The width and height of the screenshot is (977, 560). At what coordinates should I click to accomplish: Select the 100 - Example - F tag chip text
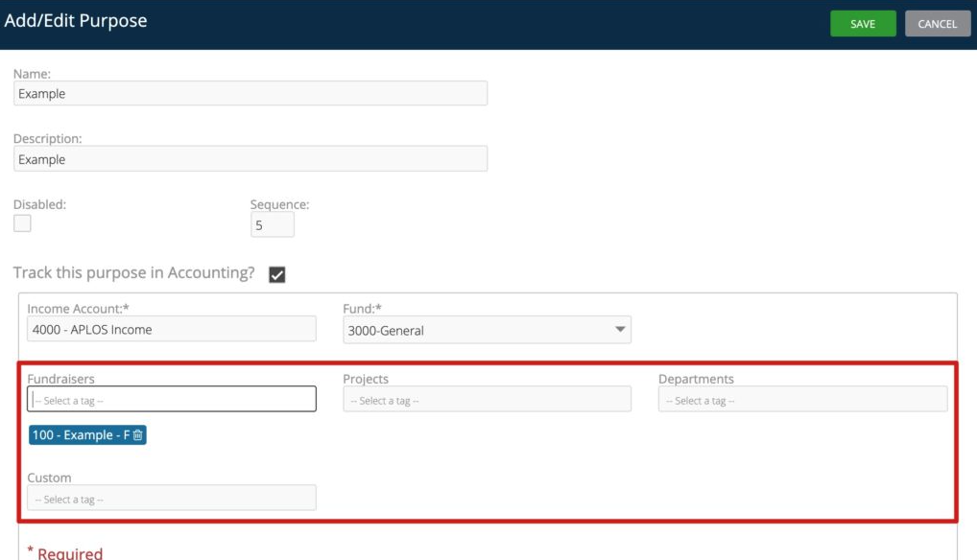[x=81, y=435]
